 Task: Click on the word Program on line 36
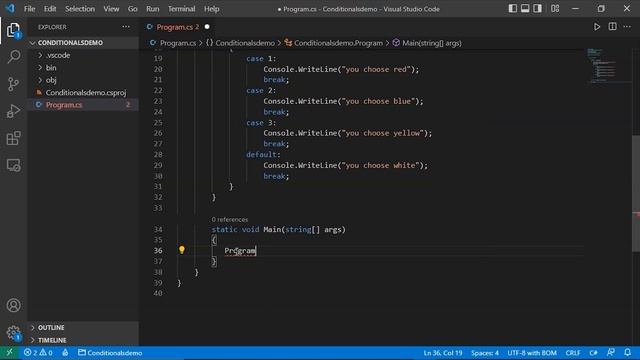click(240, 251)
